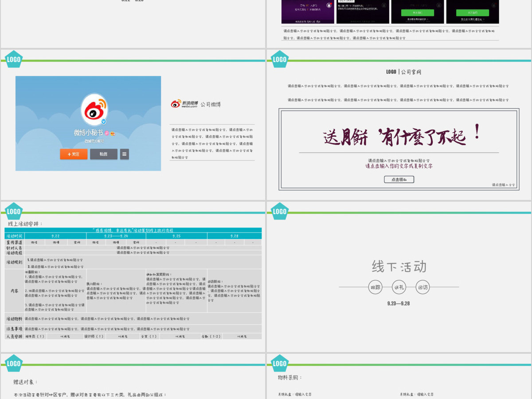Select the 送礼 circle
Image resolution: width=532 pixels, height=399 pixels.
pyautogui.click(x=399, y=287)
